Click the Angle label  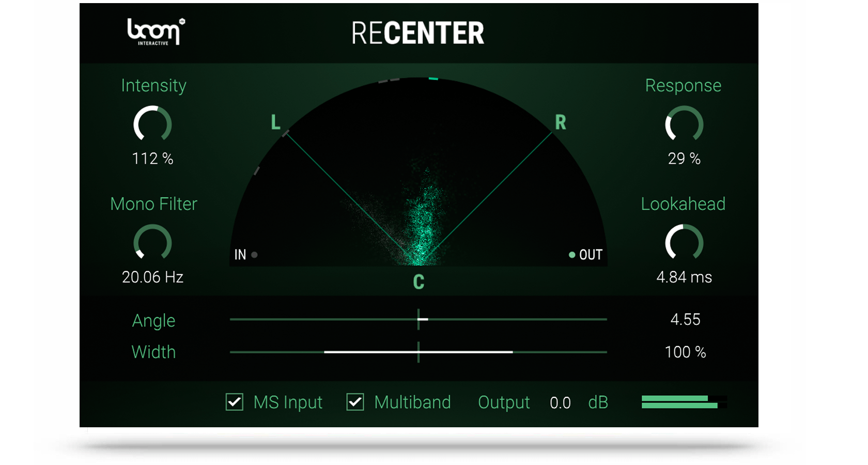(153, 321)
